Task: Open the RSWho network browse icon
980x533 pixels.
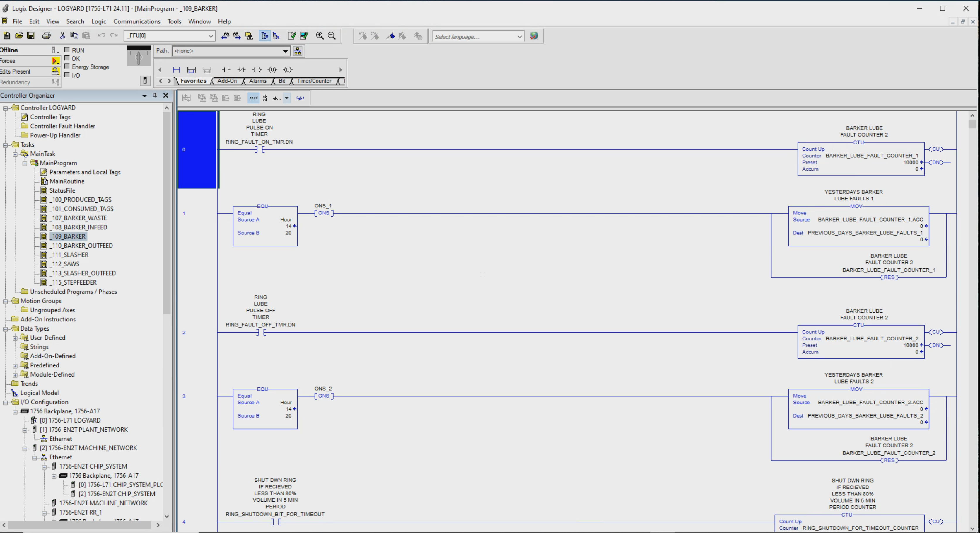Action: tap(298, 51)
